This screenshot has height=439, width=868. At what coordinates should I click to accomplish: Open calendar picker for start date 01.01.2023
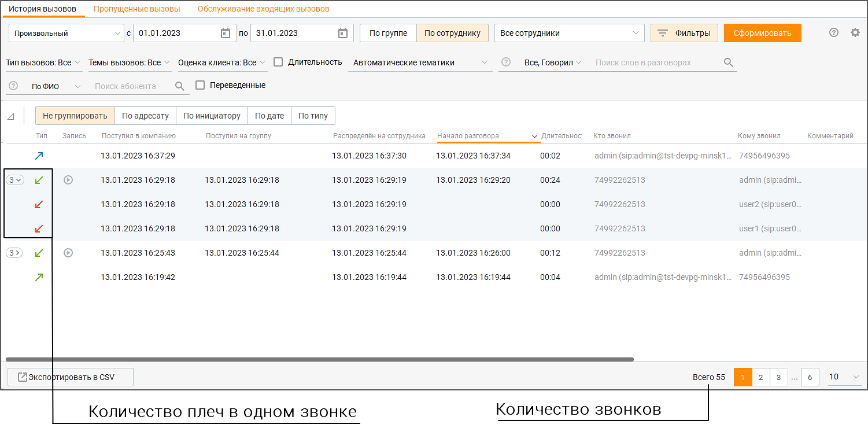point(226,33)
